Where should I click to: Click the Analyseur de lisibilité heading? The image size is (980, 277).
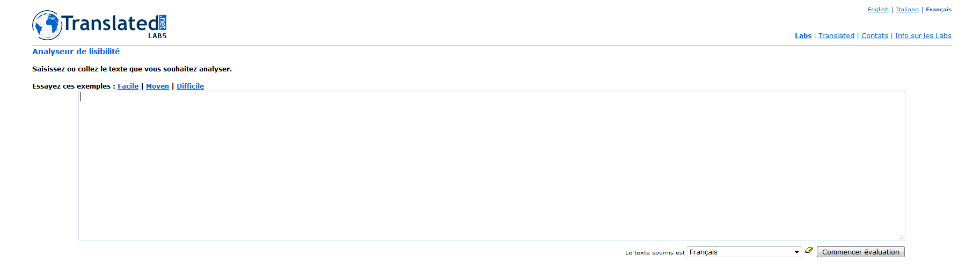pos(76,52)
